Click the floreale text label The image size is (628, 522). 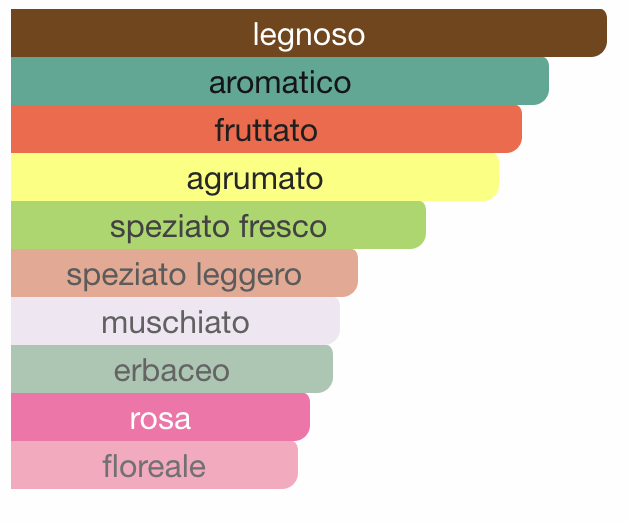pos(154,466)
